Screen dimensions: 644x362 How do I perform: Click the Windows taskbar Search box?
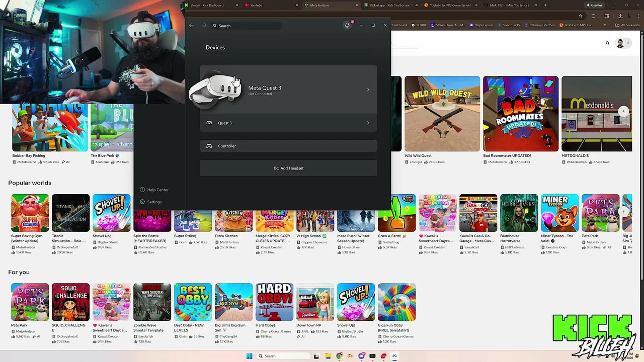[x=283, y=356]
